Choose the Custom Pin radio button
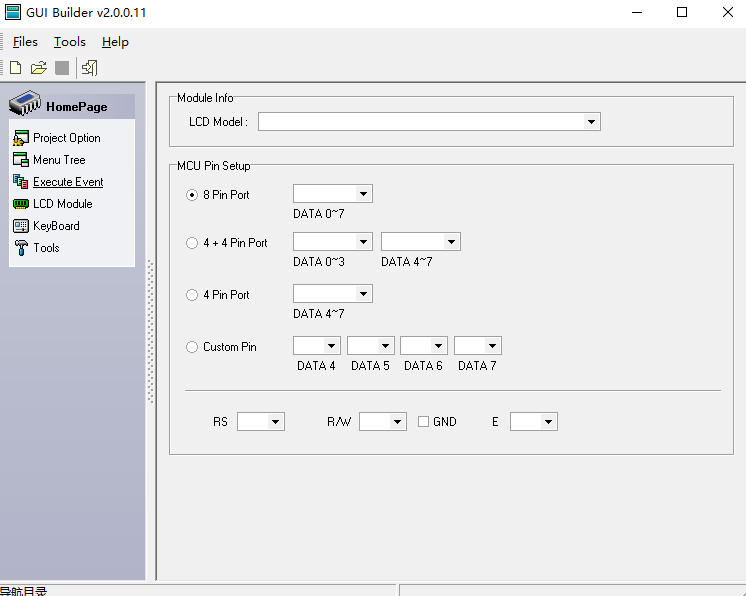 [192, 347]
